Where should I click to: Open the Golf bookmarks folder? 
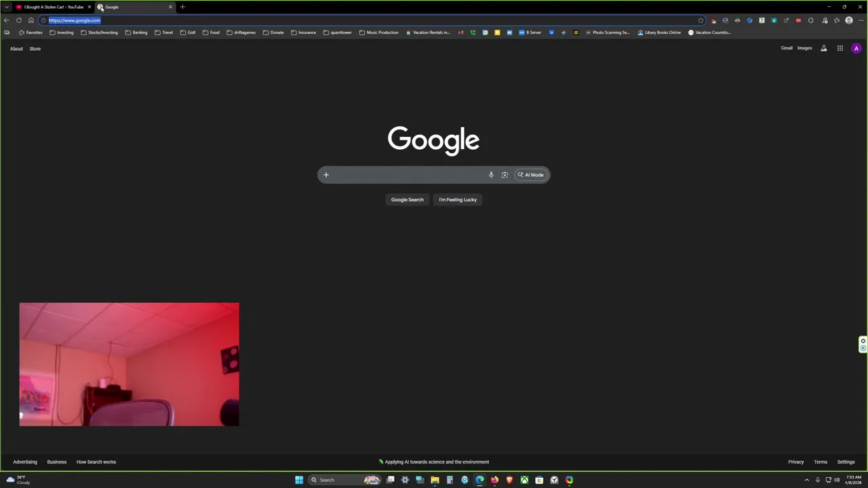(188, 33)
